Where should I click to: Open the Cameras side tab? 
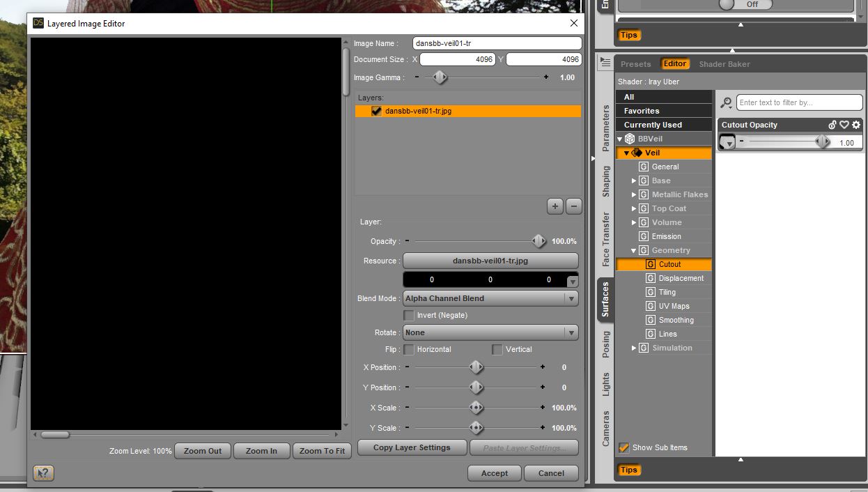point(605,428)
